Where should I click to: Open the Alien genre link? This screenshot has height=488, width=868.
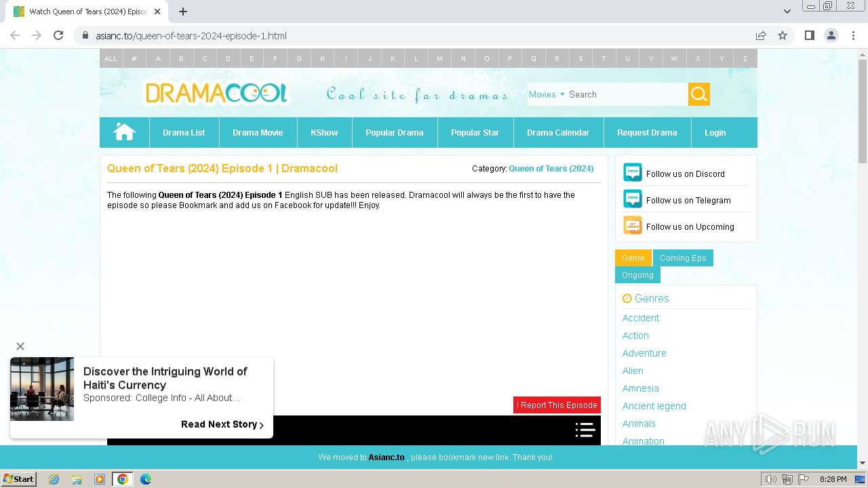point(633,371)
